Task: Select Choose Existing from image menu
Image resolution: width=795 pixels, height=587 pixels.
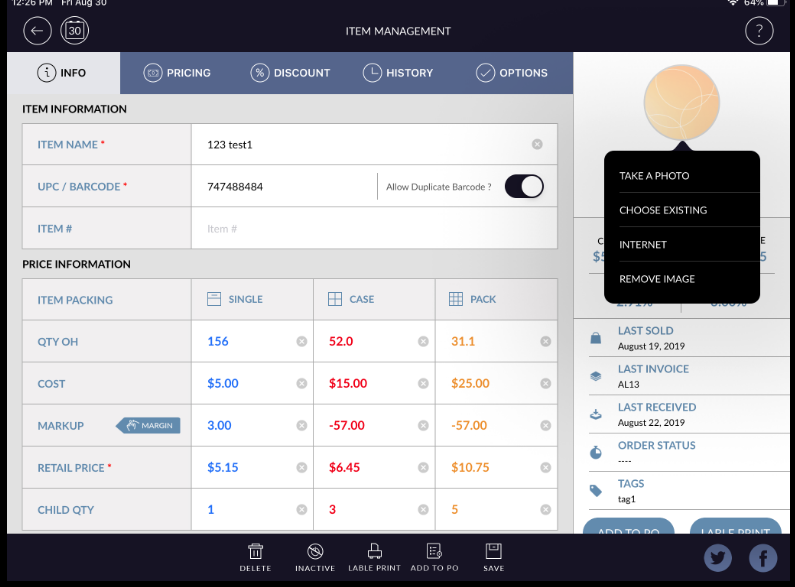Action: (x=663, y=210)
